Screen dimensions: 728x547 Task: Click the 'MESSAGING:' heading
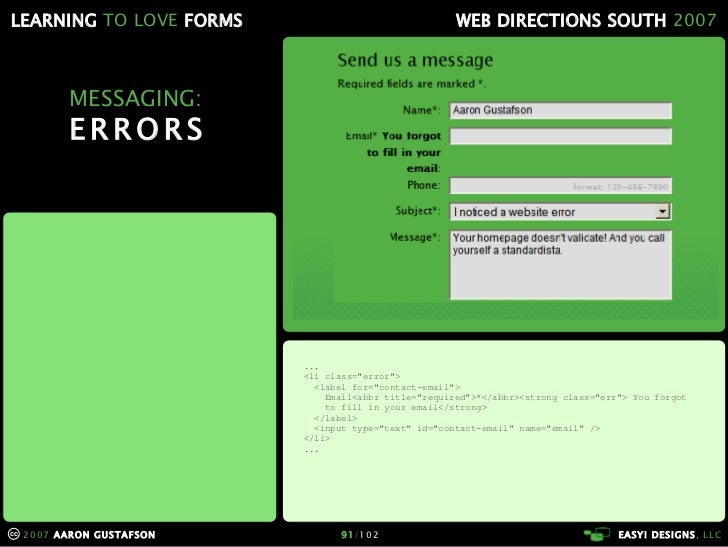click(x=136, y=98)
